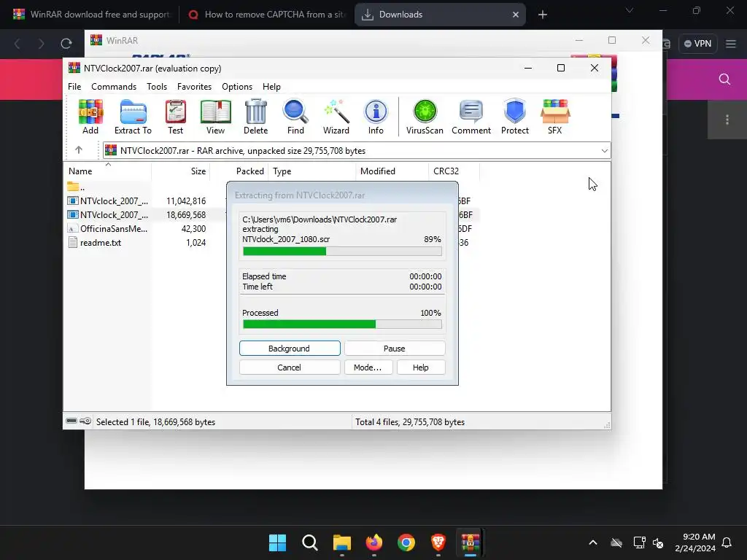
Task: Open the Find magnifier tool
Action: coord(295,117)
